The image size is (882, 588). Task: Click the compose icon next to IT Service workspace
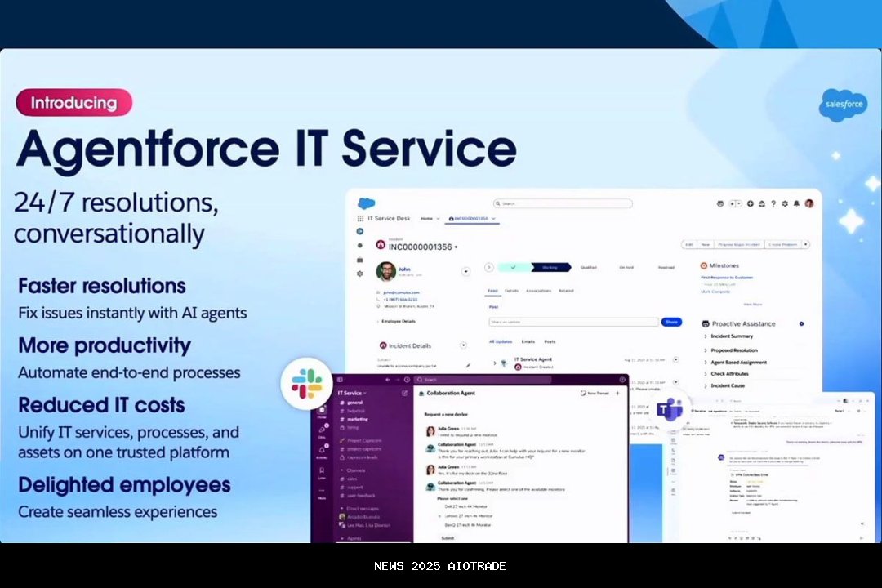click(404, 393)
